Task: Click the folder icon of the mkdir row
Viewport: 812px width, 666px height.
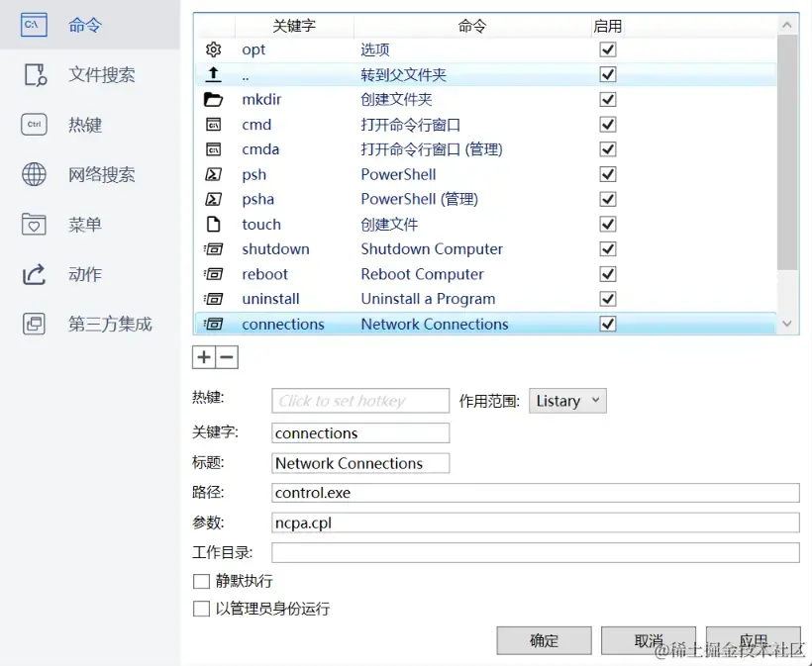Action: 213,99
